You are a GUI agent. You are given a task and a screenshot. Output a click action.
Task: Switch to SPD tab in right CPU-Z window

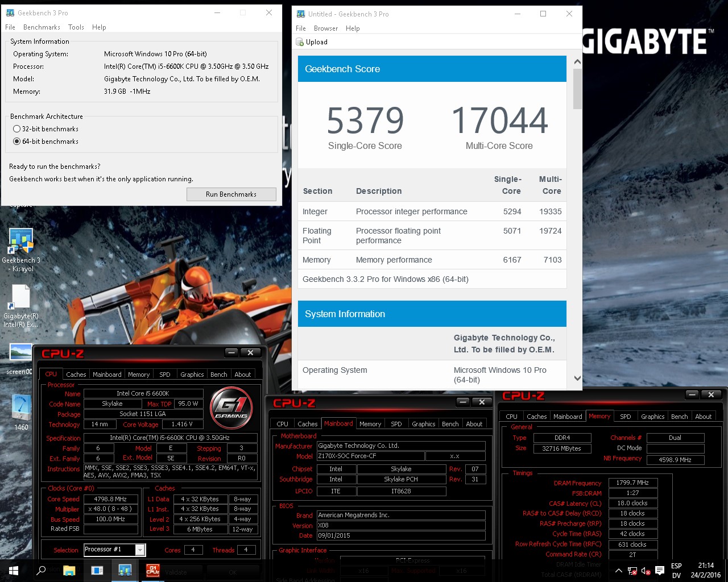[626, 417]
